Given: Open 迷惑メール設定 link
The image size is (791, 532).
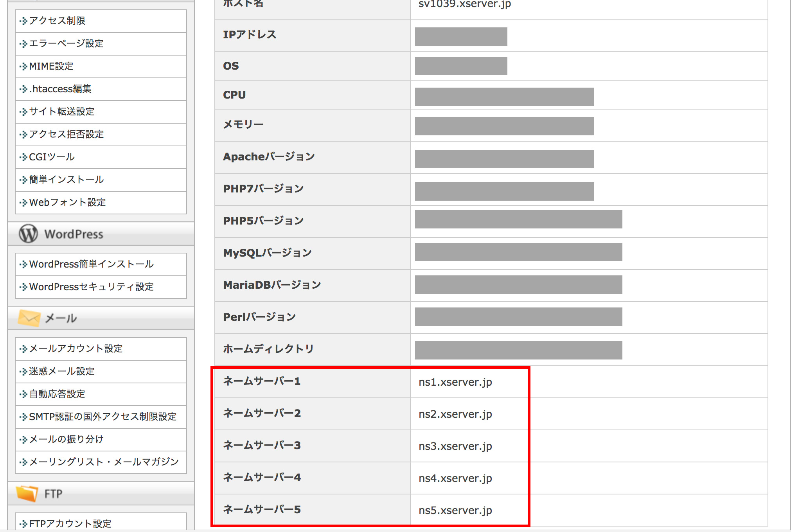Looking at the screenshot, I should (62, 371).
